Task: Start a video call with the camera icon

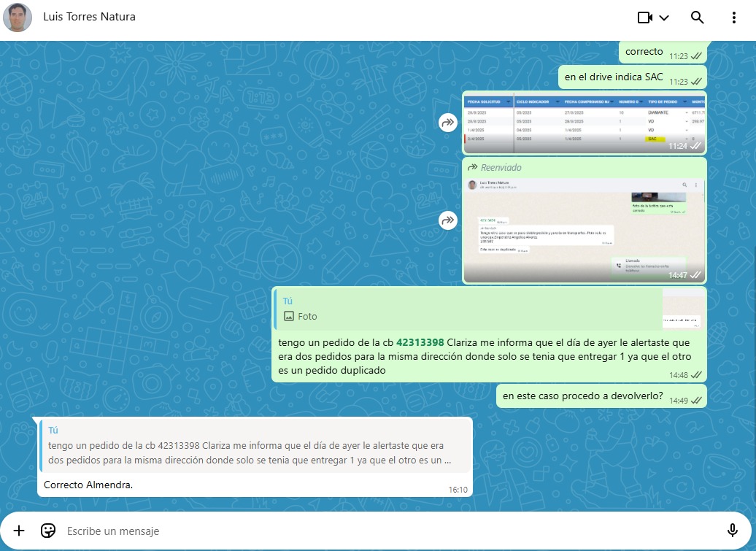Action: click(x=644, y=18)
